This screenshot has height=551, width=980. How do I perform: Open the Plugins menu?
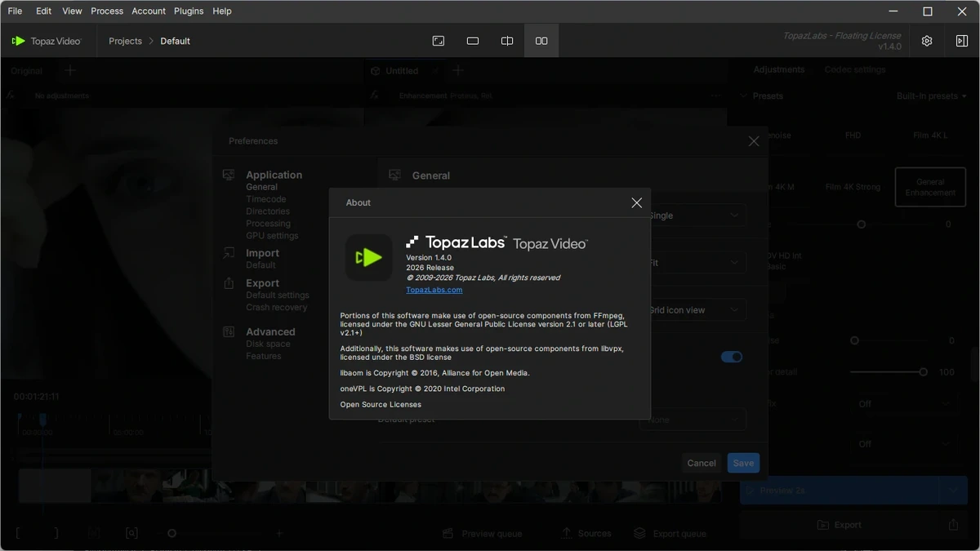189,11
